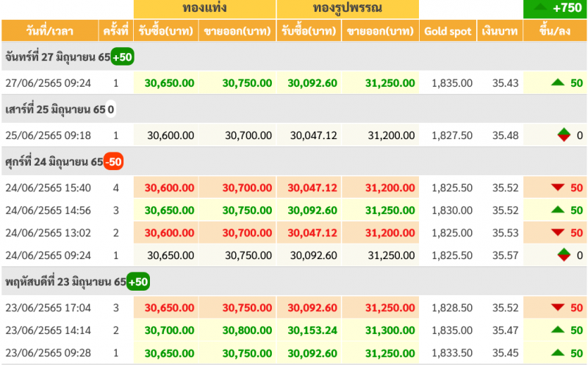Click ornament sell price 31,300.00
The image size is (588, 365).
390,330
